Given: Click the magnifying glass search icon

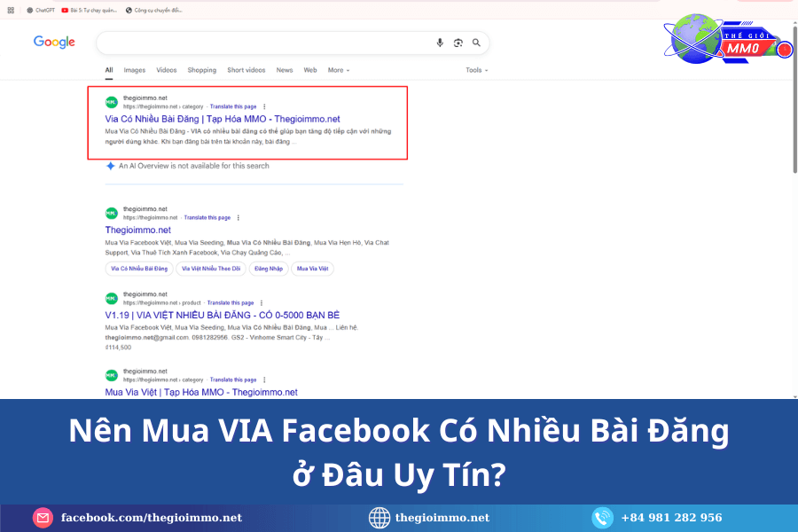Looking at the screenshot, I should [x=476, y=43].
